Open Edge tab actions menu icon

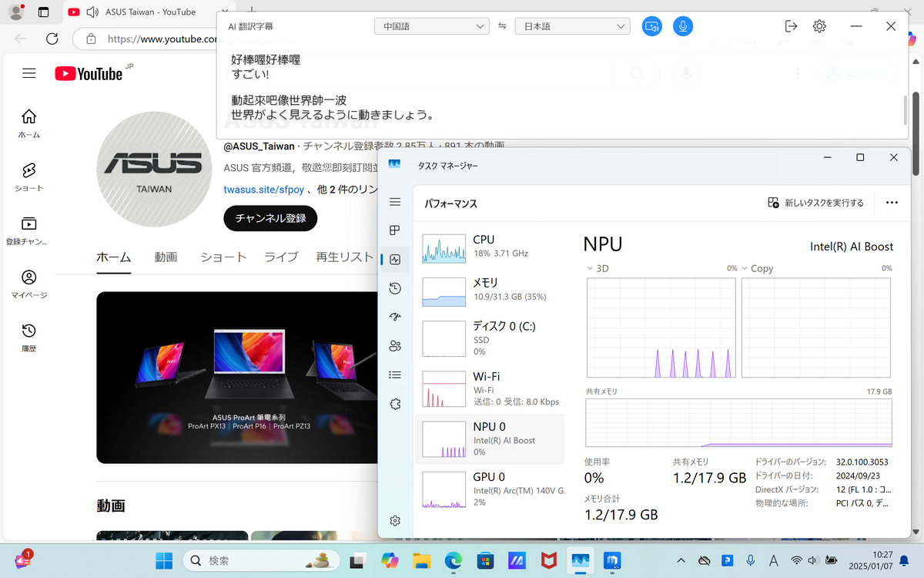pyautogui.click(x=43, y=12)
